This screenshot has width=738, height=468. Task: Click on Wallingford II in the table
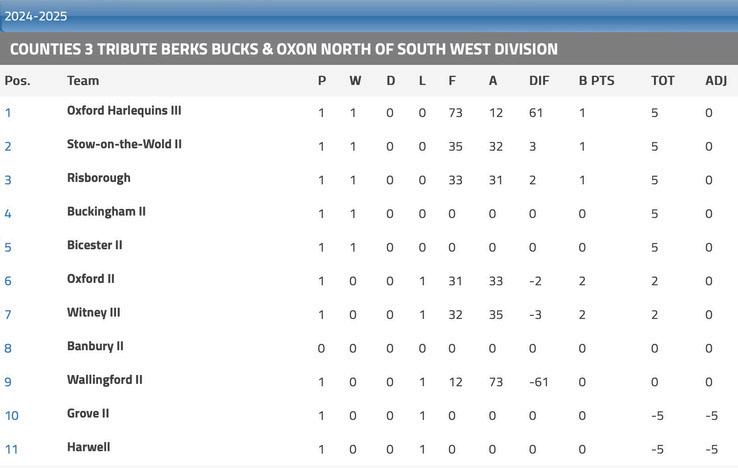[104, 380]
